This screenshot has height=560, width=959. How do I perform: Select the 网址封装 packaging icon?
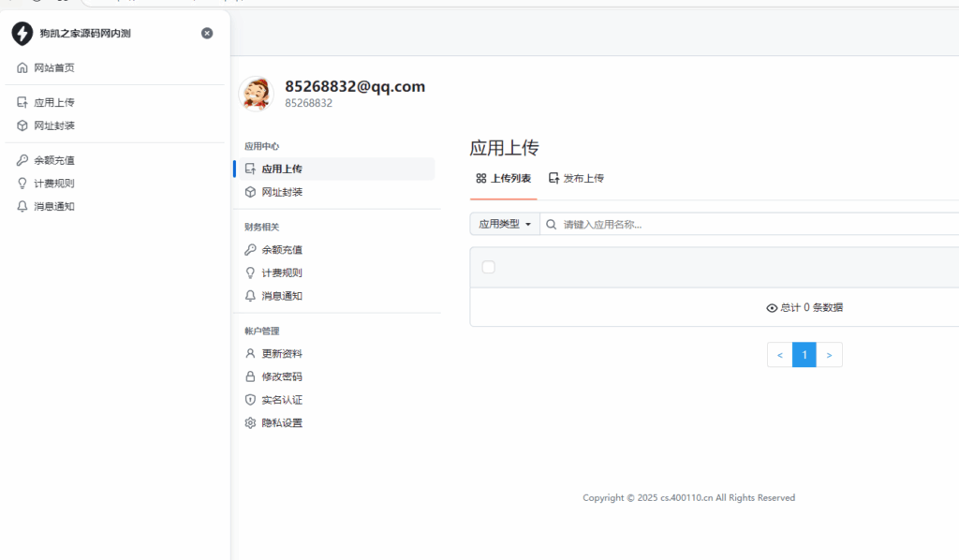click(x=250, y=192)
